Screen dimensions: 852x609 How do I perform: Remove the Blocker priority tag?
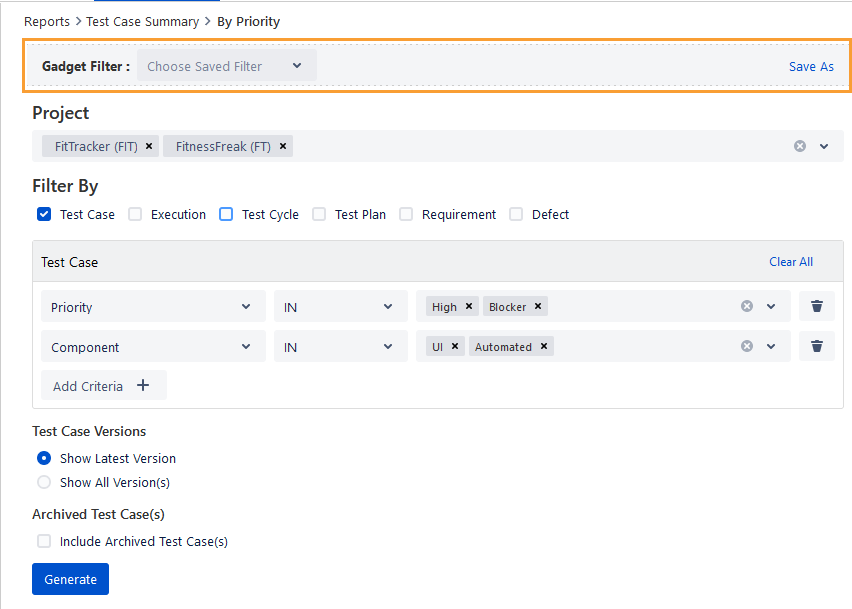(538, 307)
